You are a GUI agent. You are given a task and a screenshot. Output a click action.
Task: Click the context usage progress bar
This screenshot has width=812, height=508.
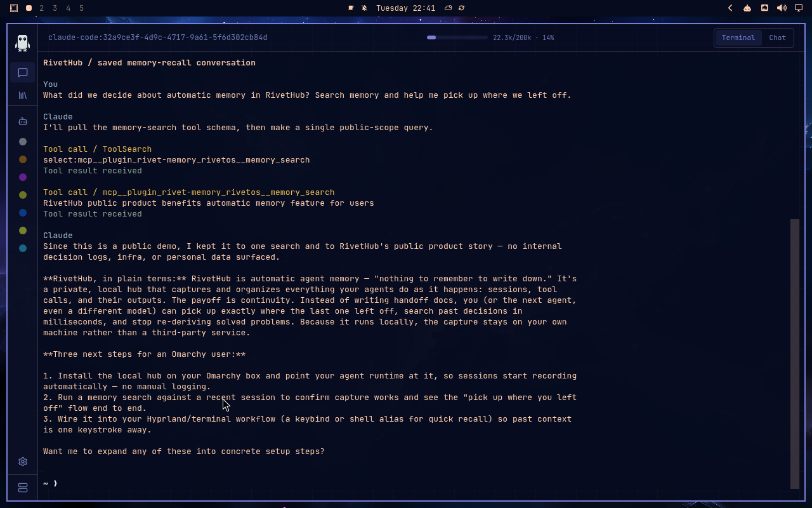(457, 37)
